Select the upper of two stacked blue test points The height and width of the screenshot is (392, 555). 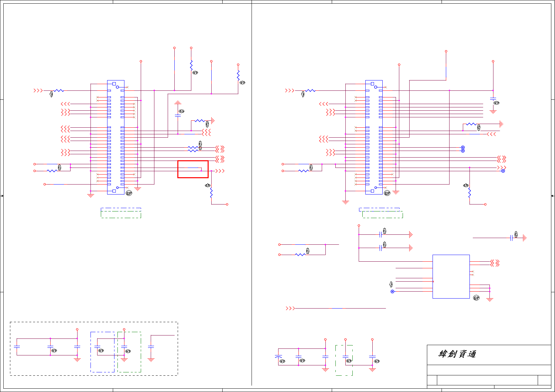463,147
